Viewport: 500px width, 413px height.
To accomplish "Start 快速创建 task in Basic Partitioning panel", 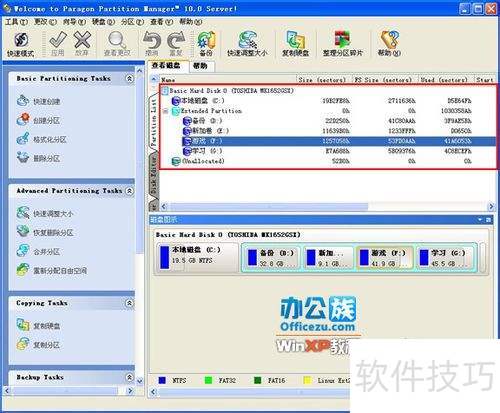I will (x=39, y=101).
